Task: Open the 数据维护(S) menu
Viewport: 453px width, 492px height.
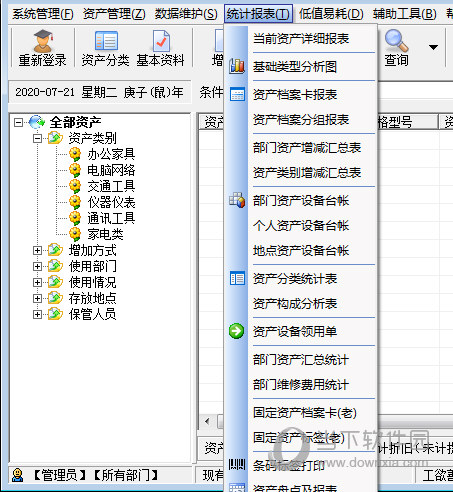Action: point(186,14)
